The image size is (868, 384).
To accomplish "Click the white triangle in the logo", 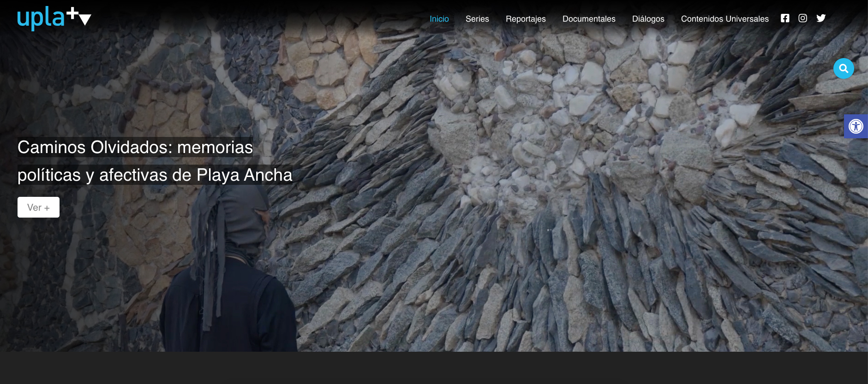I will (x=85, y=19).
